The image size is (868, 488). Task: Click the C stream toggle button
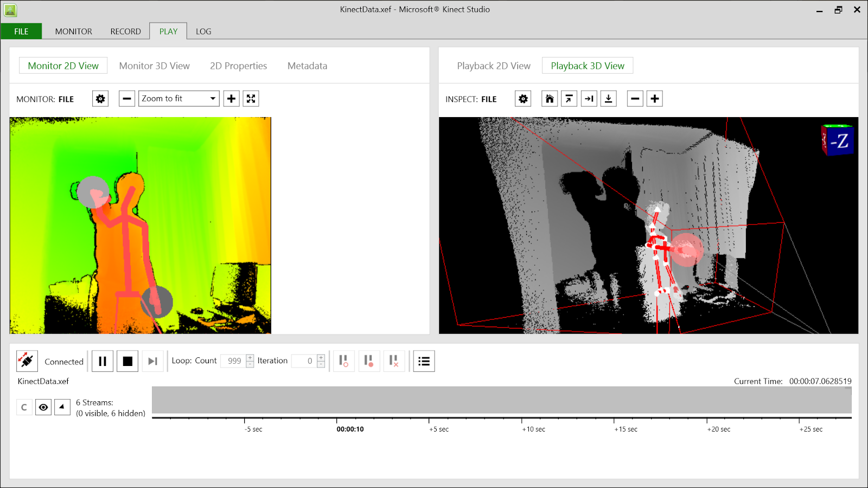(24, 407)
